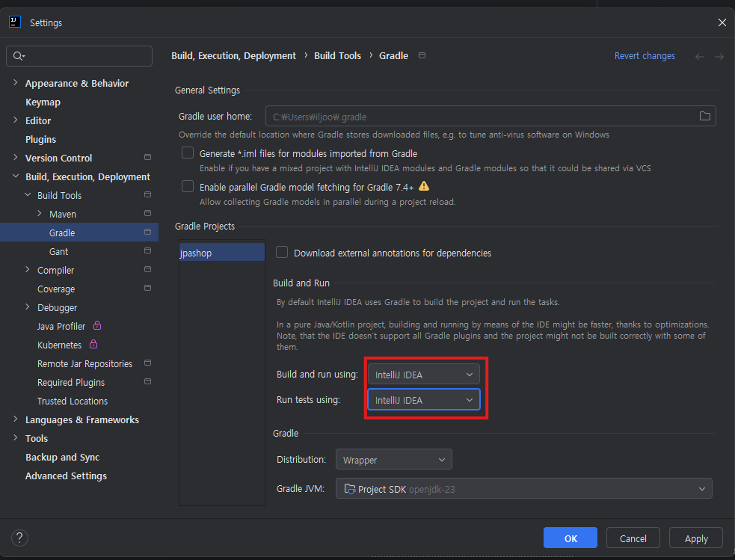
Task: Click the project marker icon beside Maven
Action: coord(147,213)
